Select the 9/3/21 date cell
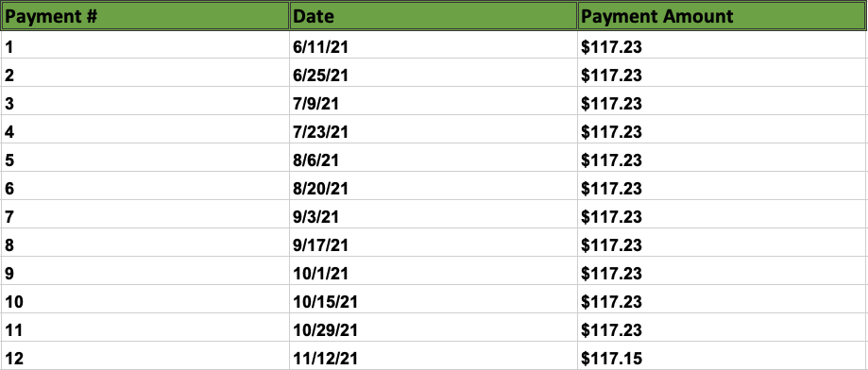The height and width of the screenshot is (370, 868). (x=434, y=214)
